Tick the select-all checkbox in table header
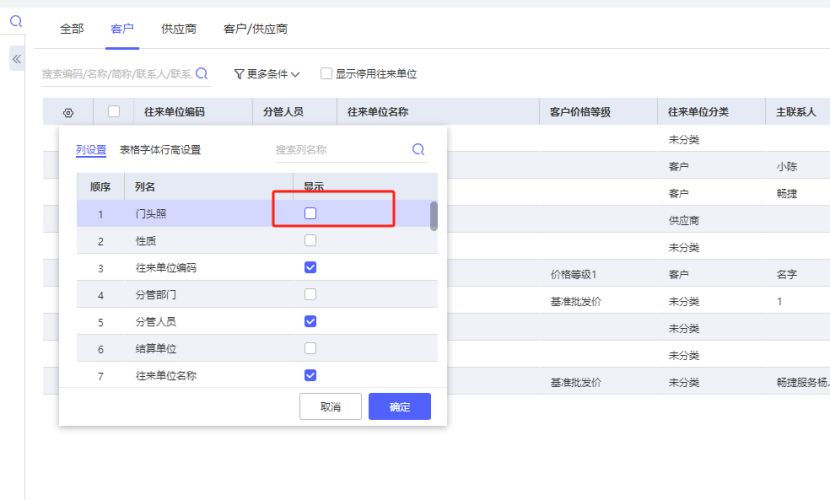The height and width of the screenshot is (500, 830). pyautogui.click(x=114, y=112)
